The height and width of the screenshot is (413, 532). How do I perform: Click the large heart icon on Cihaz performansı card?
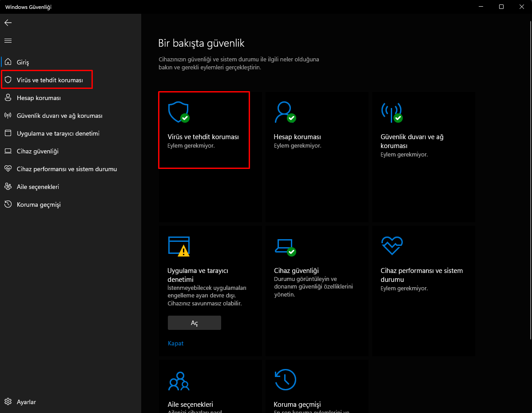point(392,245)
